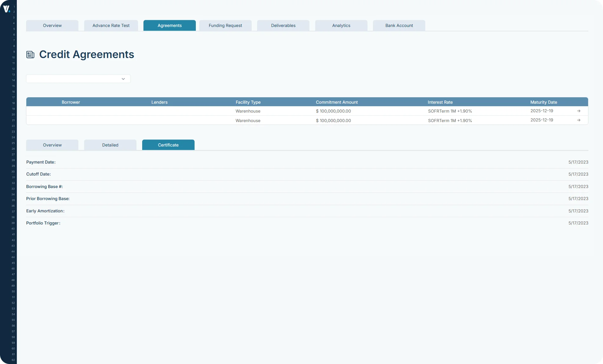Select the Analytics tab
603x364 pixels.
click(x=341, y=25)
